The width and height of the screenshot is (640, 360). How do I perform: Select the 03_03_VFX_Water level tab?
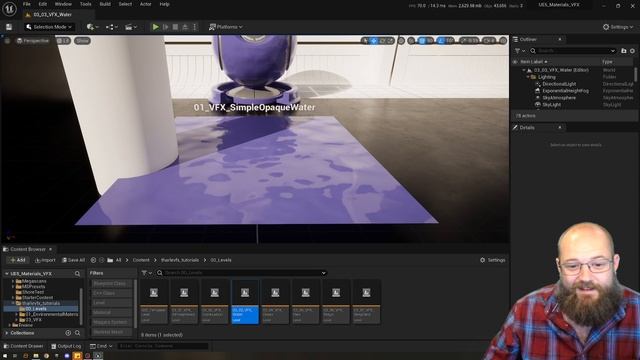[52, 15]
